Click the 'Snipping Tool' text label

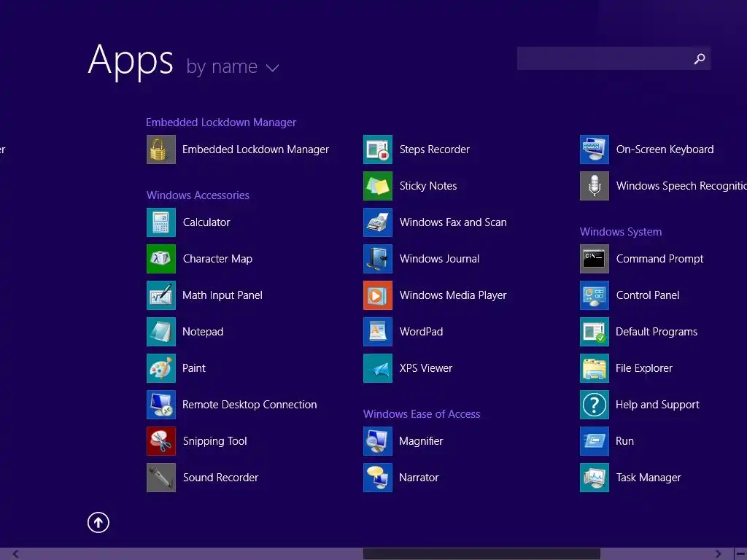tap(215, 441)
